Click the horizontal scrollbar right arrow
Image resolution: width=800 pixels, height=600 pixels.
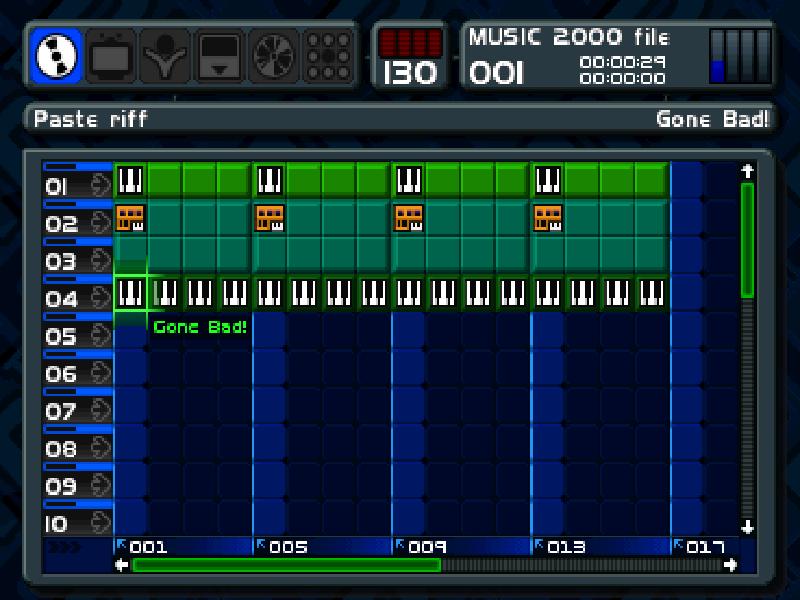[x=730, y=565]
